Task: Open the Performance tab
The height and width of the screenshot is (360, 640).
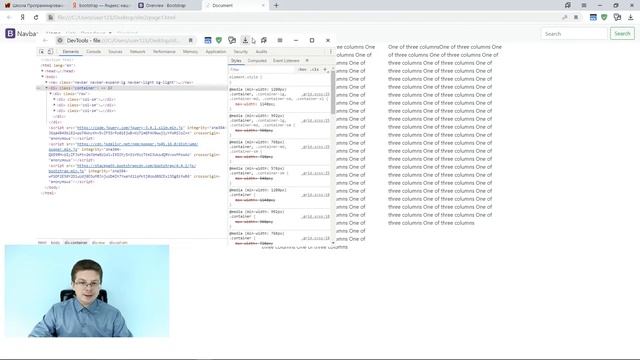Action: 164,52
